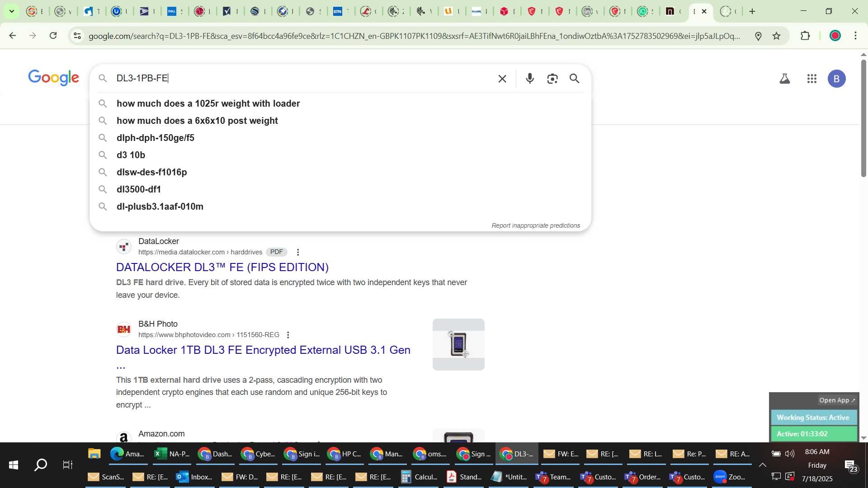Open more options for B&H Photo result

tap(288, 335)
